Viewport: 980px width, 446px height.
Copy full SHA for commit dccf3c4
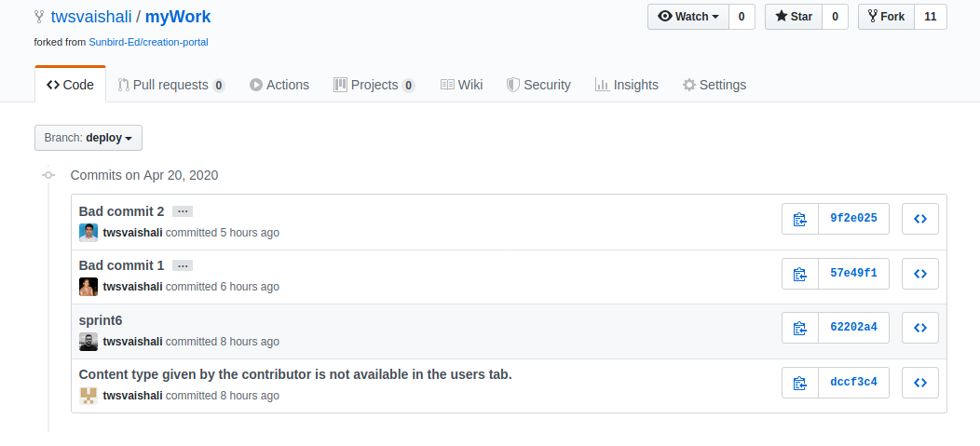pyautogui.click(x=799, y=383)
